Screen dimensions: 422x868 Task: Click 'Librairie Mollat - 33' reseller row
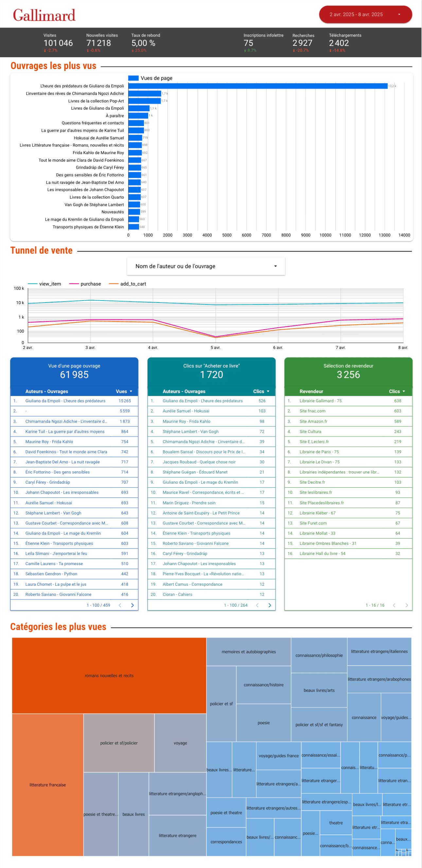click(348, 533)
